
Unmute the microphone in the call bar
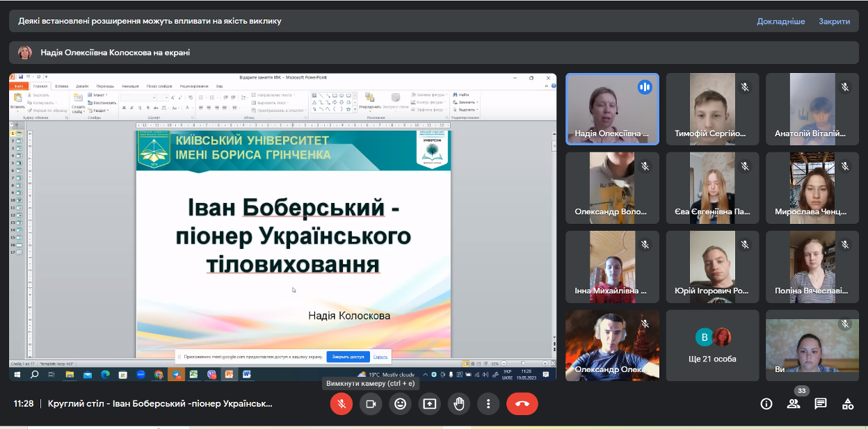point(341,403)
